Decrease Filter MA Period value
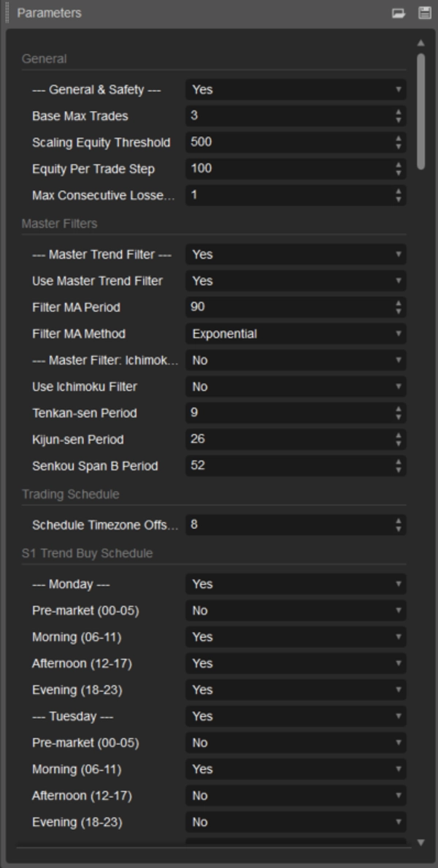This screenshot has height=868, width=438. pyautogui.click(x=399, y=311)
